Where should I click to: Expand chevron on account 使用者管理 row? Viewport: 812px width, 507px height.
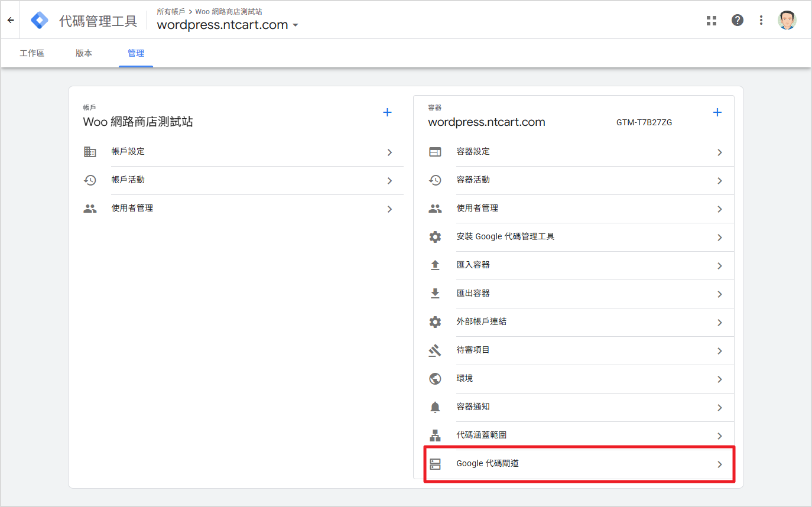click(390, 209)
